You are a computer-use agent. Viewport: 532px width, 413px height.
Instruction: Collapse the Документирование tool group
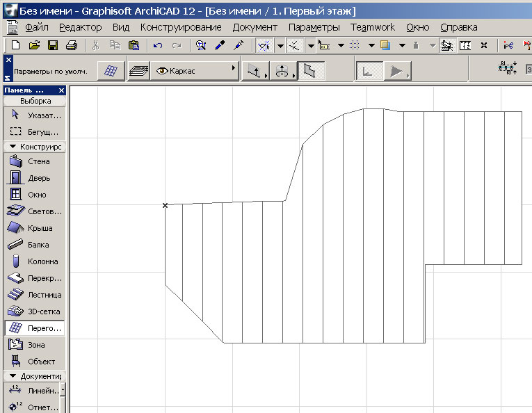[x=35, y=376]
